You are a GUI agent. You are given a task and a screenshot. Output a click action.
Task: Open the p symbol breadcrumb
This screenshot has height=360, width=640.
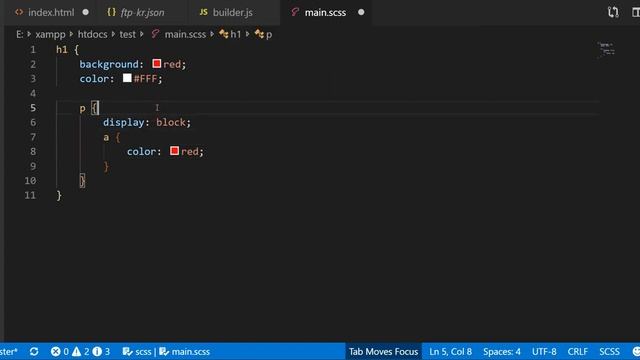point(269,35)
